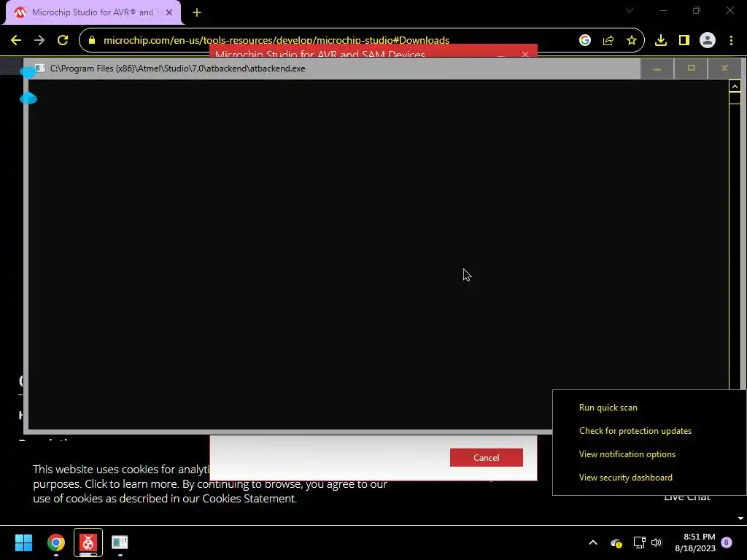Open Chrome tab search chevron
The height and width of the screenshot is (560, 747).
pyautogui.click(x=630, y=10)
